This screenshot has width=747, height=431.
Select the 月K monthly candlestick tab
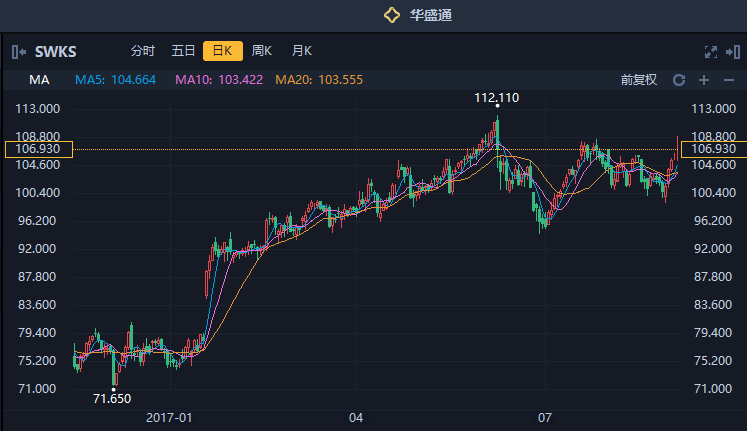[301, 51]
